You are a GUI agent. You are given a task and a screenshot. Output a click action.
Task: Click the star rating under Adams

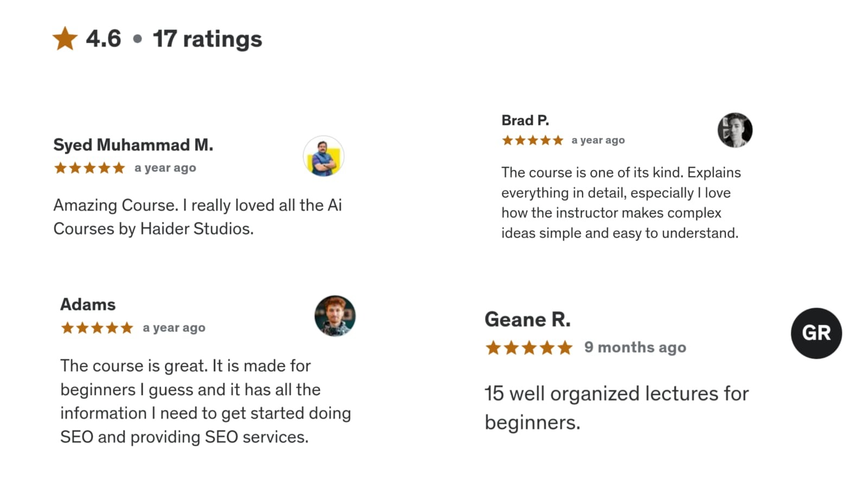[x=97, y=328]
